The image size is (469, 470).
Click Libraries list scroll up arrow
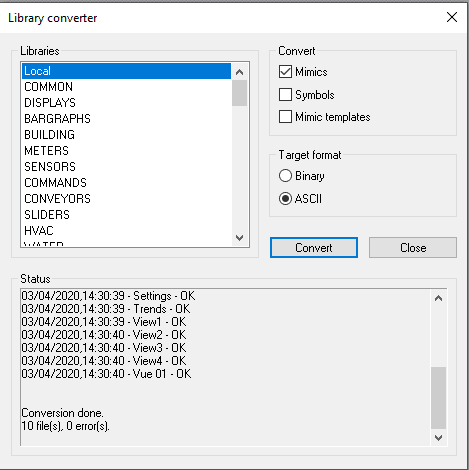coord(239,72)
